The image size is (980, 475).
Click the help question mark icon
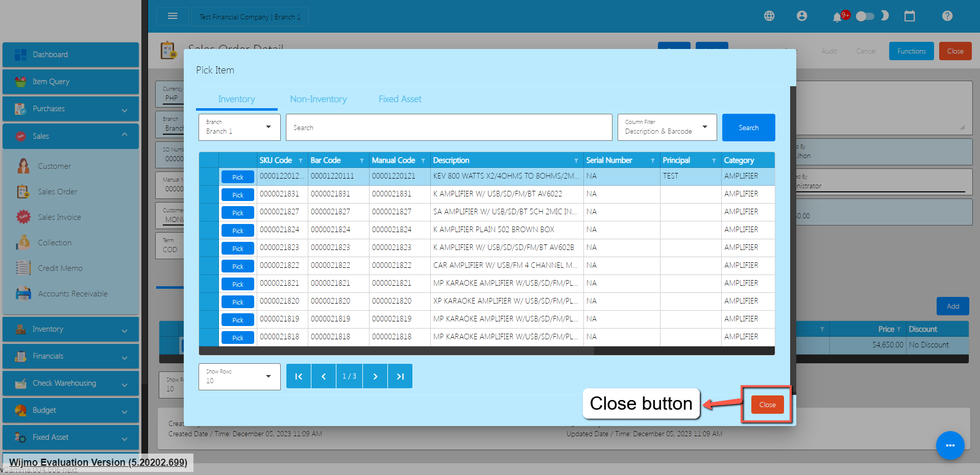tap(947, 16)
